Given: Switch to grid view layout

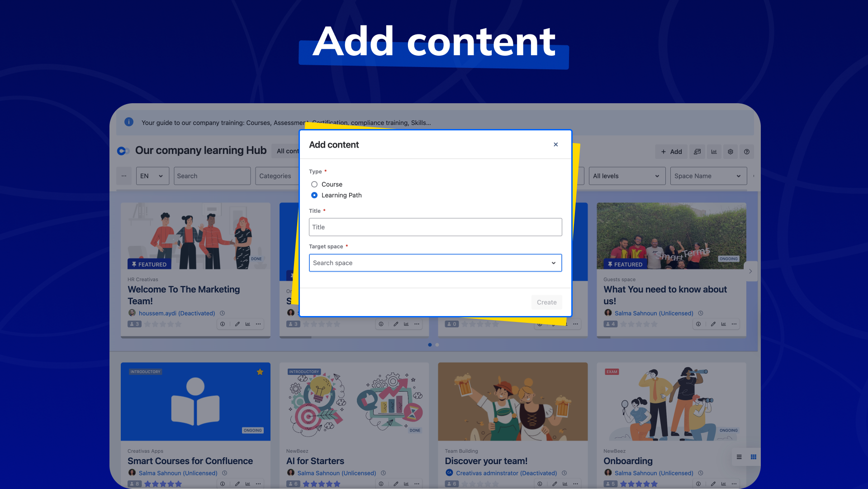Looking at the screenshot, I should pyautogui.click(x=754, y=457).
